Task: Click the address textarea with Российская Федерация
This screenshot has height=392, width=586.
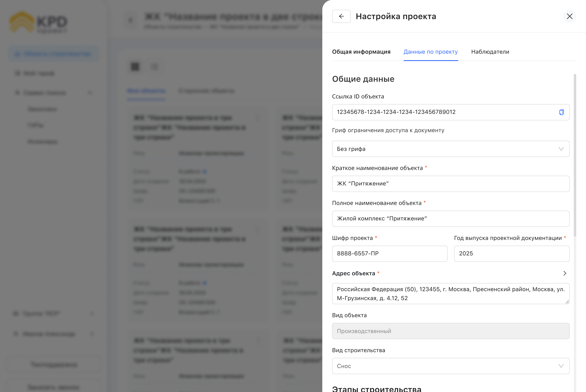Action: pos(451,294)
